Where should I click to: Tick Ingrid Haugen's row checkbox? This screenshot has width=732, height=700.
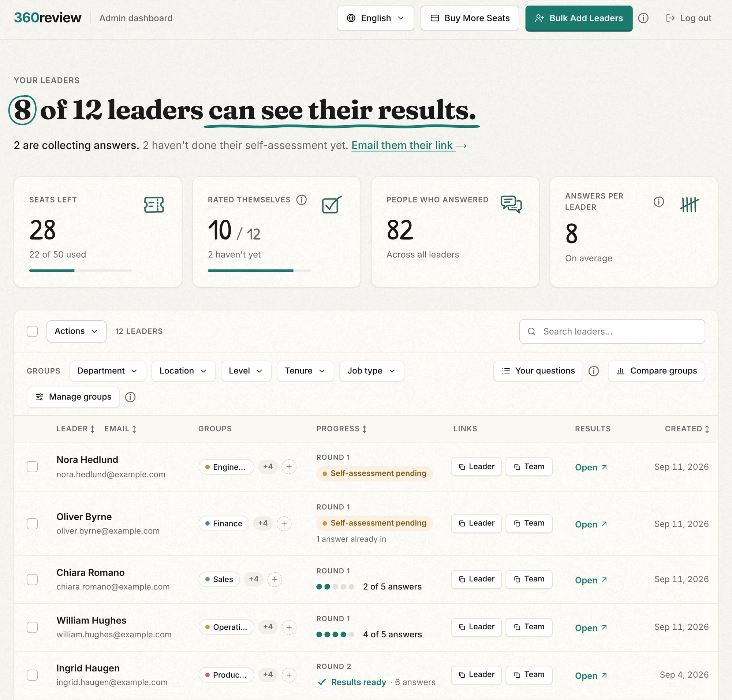[x=33, y=675]
